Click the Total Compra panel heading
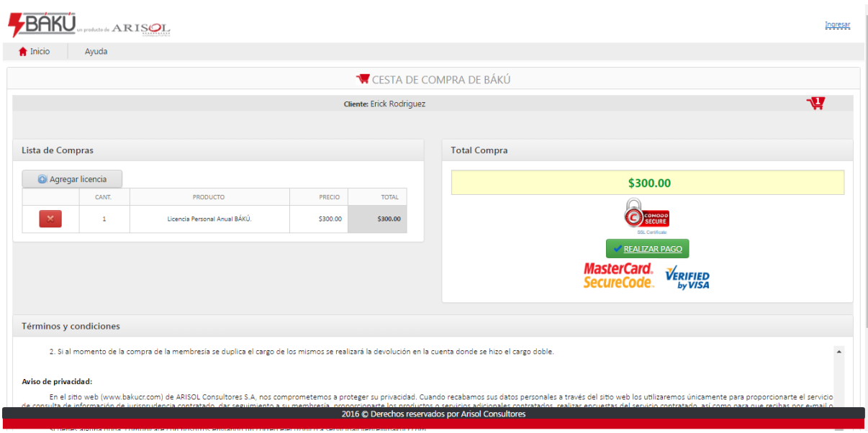868x433 pixels. click(x=479, y=150)
